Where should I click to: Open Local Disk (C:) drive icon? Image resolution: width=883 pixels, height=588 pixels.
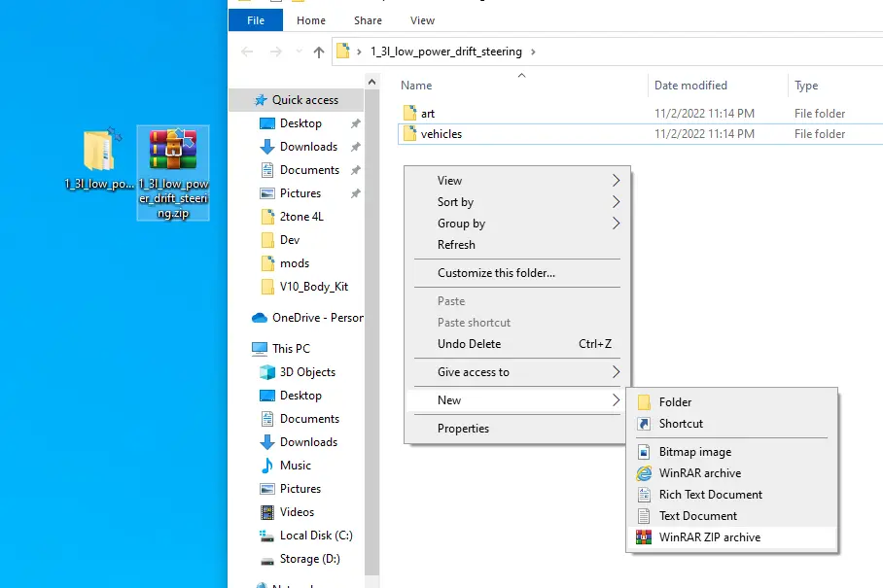coord(266,536)
